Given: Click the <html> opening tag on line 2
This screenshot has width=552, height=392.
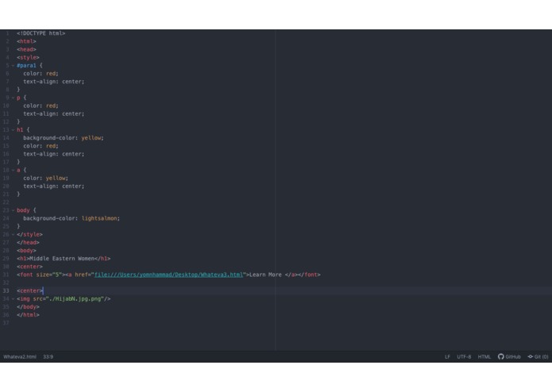Looking at the screenshot, I should (26, 41).
